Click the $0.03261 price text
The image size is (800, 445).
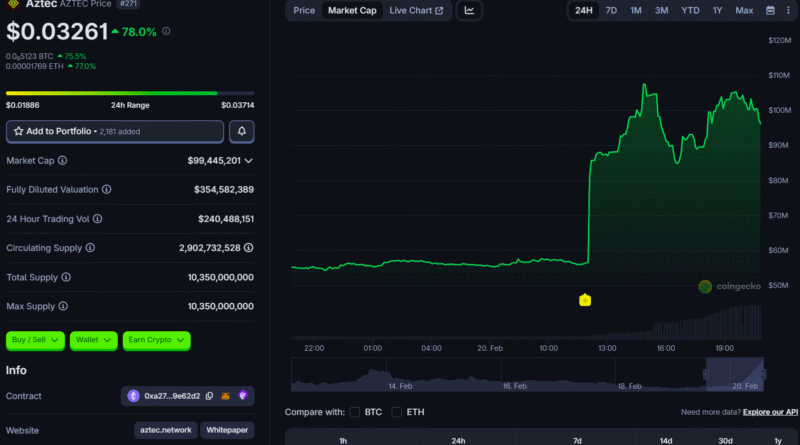(57, 32)
